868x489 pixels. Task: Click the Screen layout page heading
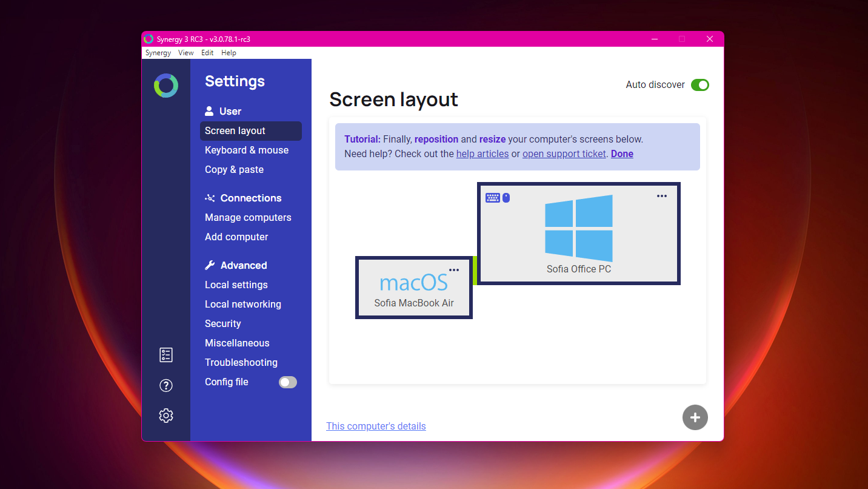tap(394, 99)
